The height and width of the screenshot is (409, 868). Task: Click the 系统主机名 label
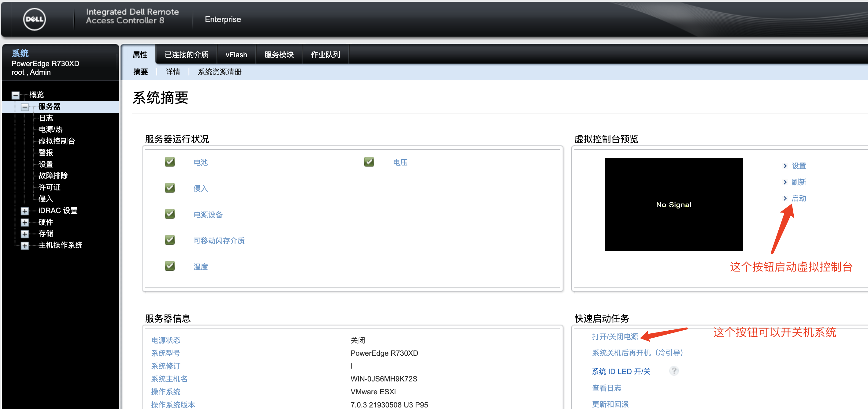(x=169, y=379)
